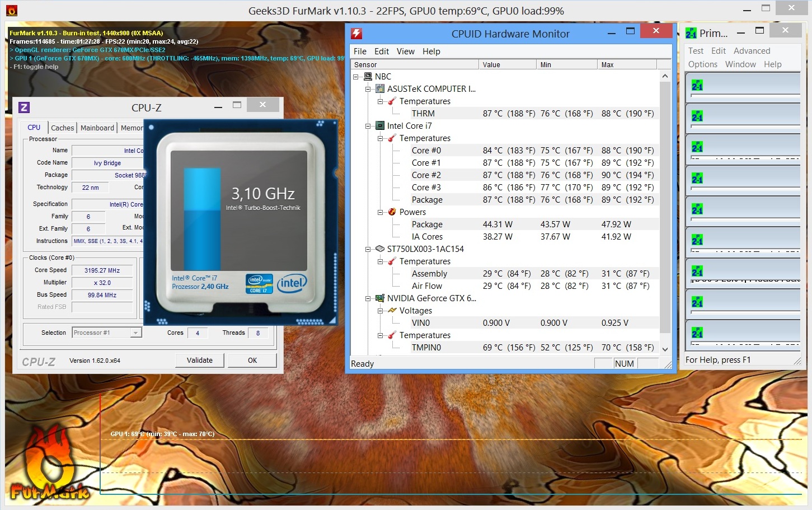Click the CPUID Hardware Monitor lightning app icon
This screenshot has height=510, width=812.
(x=356, y=34)
